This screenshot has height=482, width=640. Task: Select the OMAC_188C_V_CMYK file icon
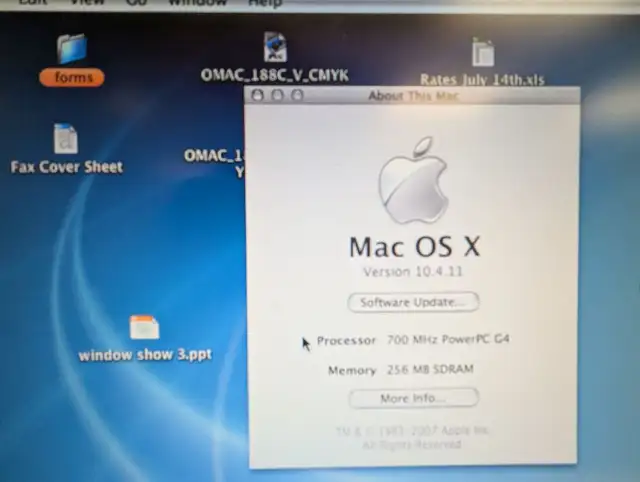click(x=275, y=47)
